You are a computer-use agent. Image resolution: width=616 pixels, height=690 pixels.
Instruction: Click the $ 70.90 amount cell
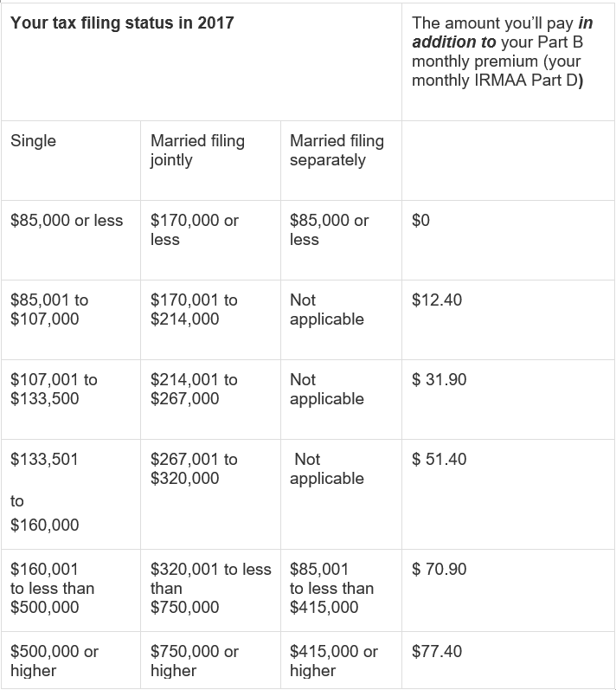440,570
